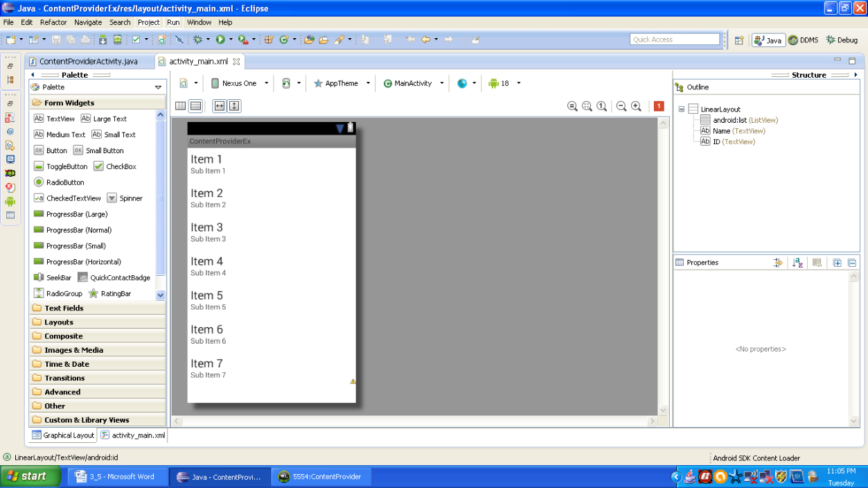This screenshot has height=488, width=868.
Task: Select the RadioButton widget in palette
Action: pyautogui.click(x=60, y=182)
